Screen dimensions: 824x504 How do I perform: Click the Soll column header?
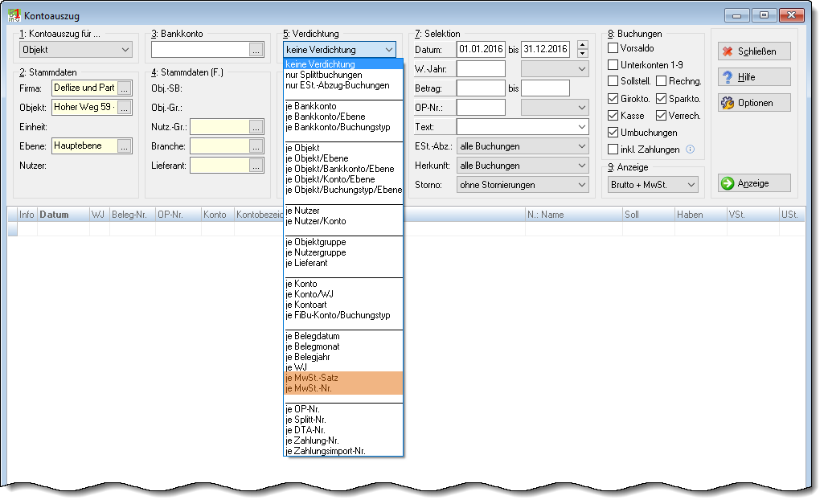tap(648, 215)
